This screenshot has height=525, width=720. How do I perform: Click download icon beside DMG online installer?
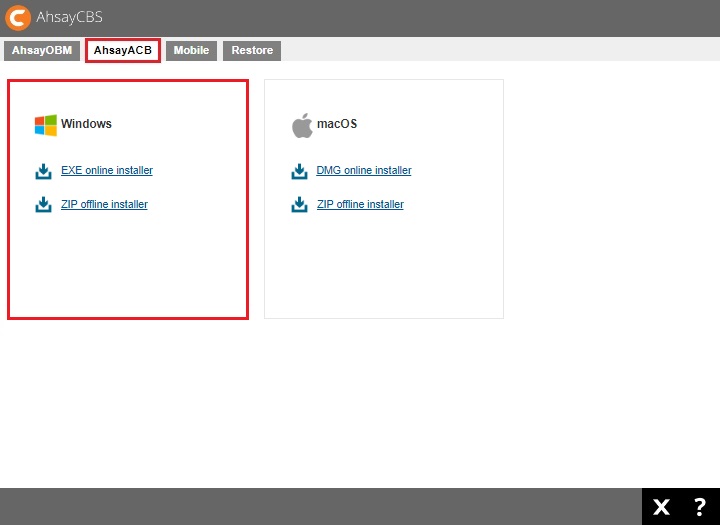[x=299, y=171]
